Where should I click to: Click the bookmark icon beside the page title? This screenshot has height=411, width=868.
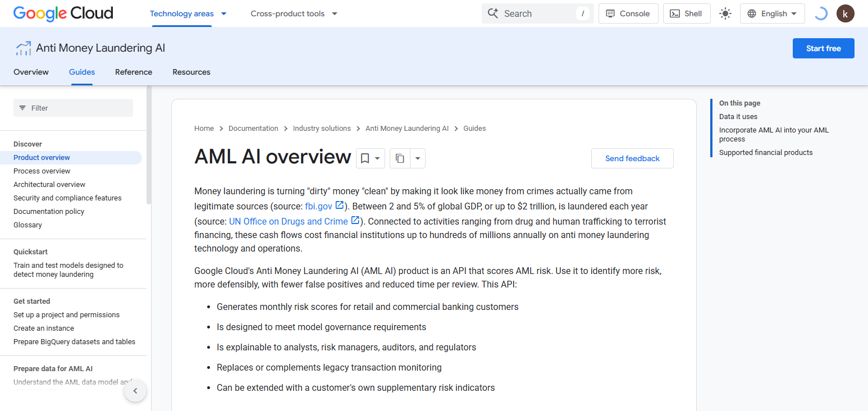[x=365, y=158]
